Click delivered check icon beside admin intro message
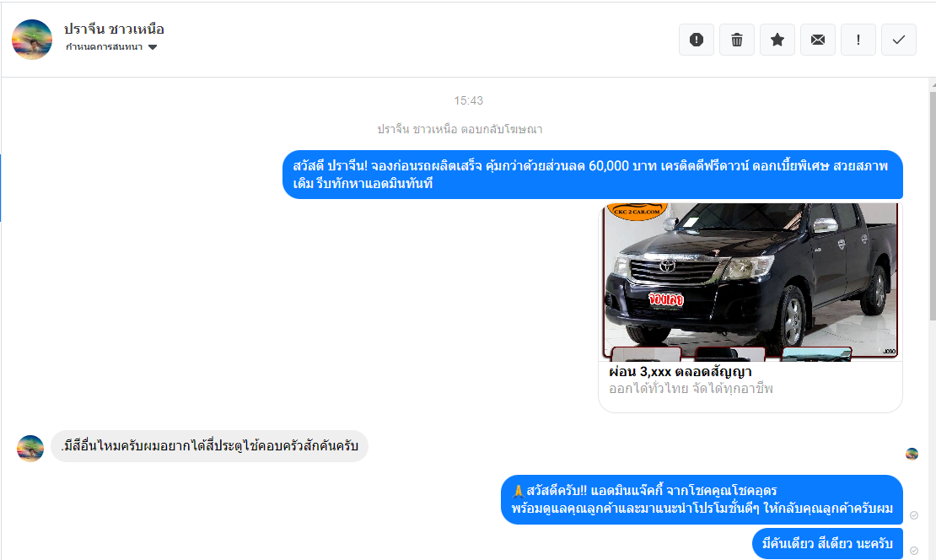This screenshot has height=560, width=936. pos(914,515)
